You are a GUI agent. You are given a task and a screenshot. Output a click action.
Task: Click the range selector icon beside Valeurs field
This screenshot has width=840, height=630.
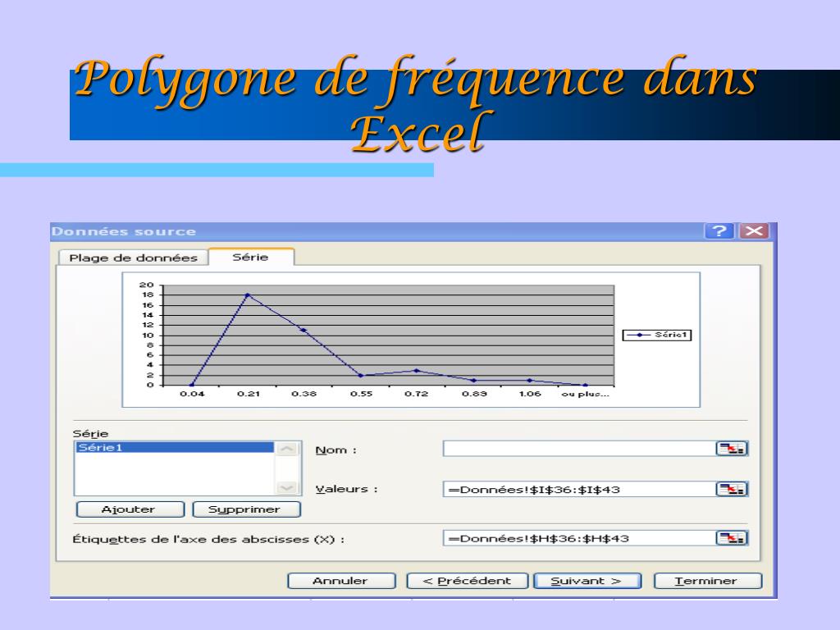pos(732,489)
